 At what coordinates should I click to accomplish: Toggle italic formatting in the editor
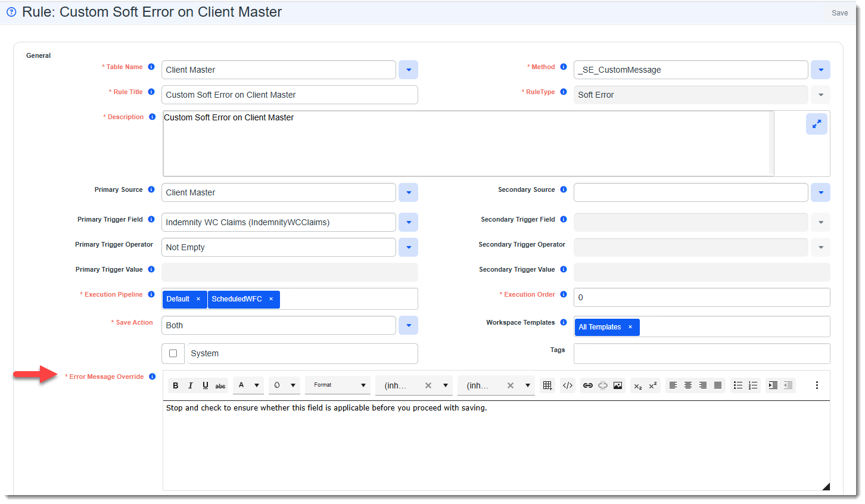191,385
